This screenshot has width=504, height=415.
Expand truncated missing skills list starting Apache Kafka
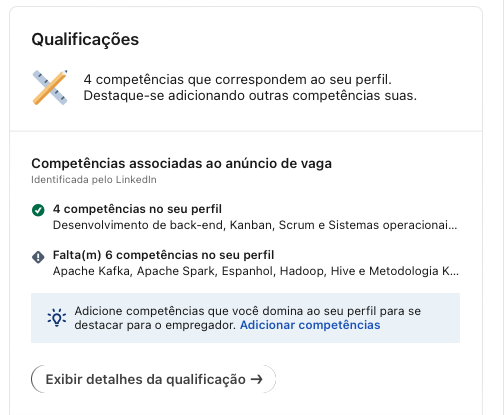click(256, 271)
